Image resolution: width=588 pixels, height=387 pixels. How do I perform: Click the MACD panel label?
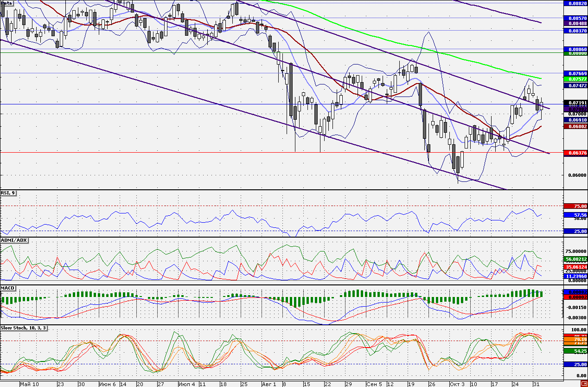click(8, 288)
